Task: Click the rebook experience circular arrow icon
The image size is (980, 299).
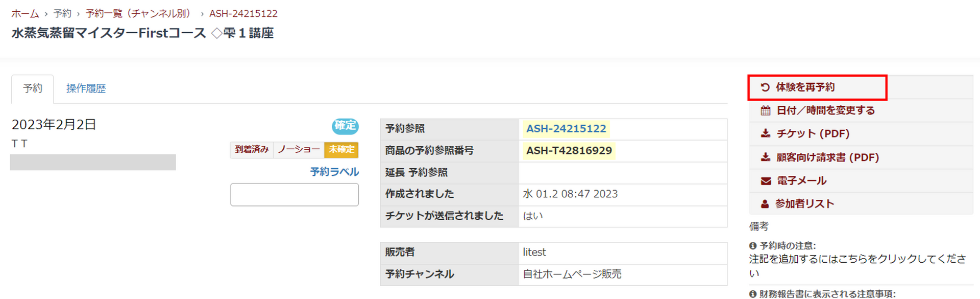Action: [x=765, y=87]
